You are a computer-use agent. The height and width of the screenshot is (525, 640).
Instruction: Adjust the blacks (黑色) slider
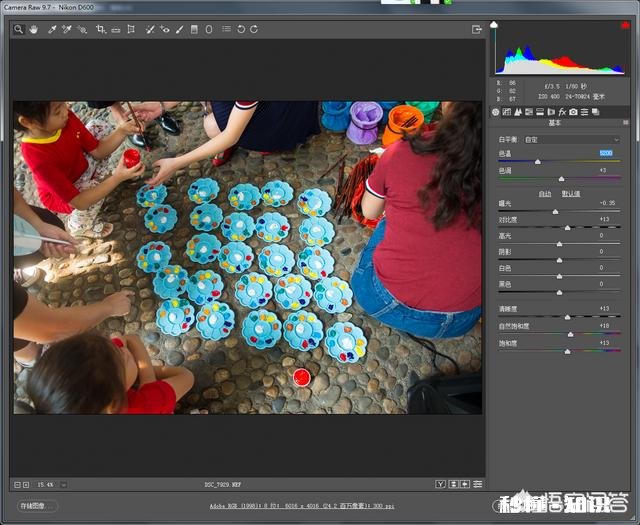pyautogui.click(x=560, y=292)
